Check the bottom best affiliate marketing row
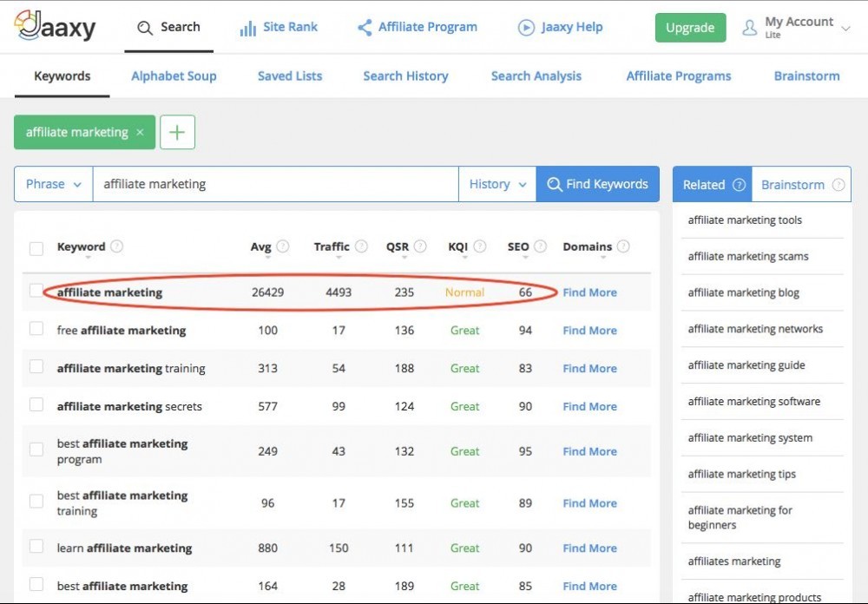Screen dimensions: 868x604 (36, 584)
